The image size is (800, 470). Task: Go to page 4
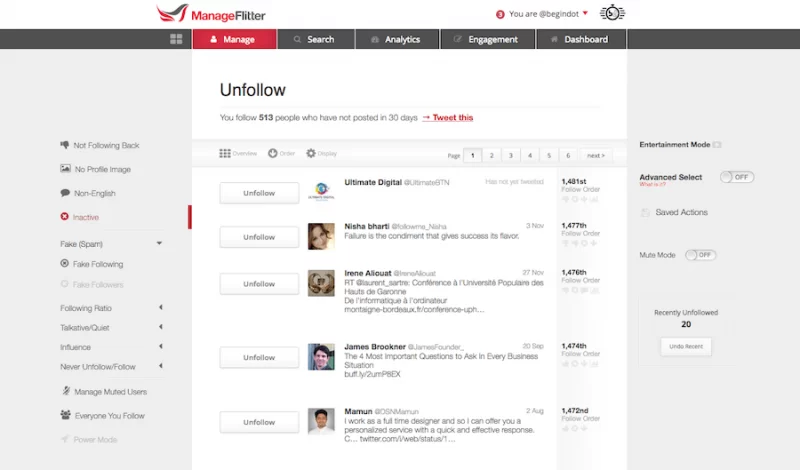click(530, 155)
